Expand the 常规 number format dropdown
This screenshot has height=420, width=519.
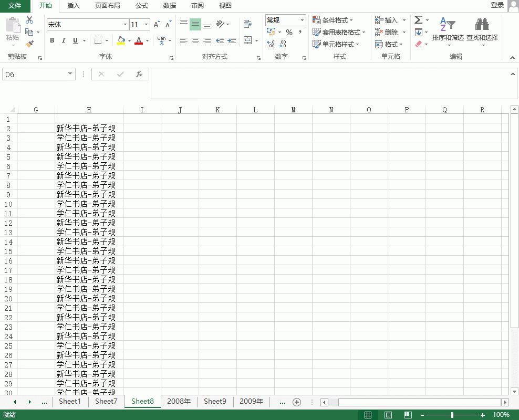pos(303,20)
